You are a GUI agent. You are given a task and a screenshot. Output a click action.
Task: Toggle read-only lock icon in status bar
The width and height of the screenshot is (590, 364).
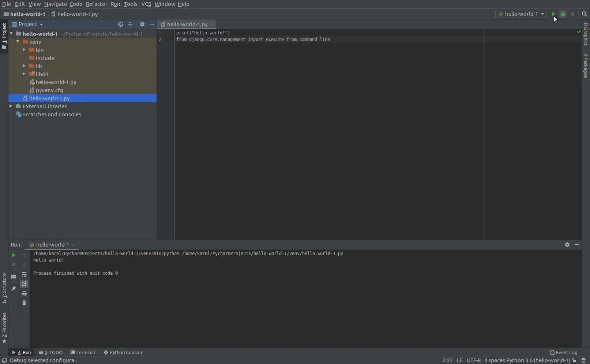(574, 360)
